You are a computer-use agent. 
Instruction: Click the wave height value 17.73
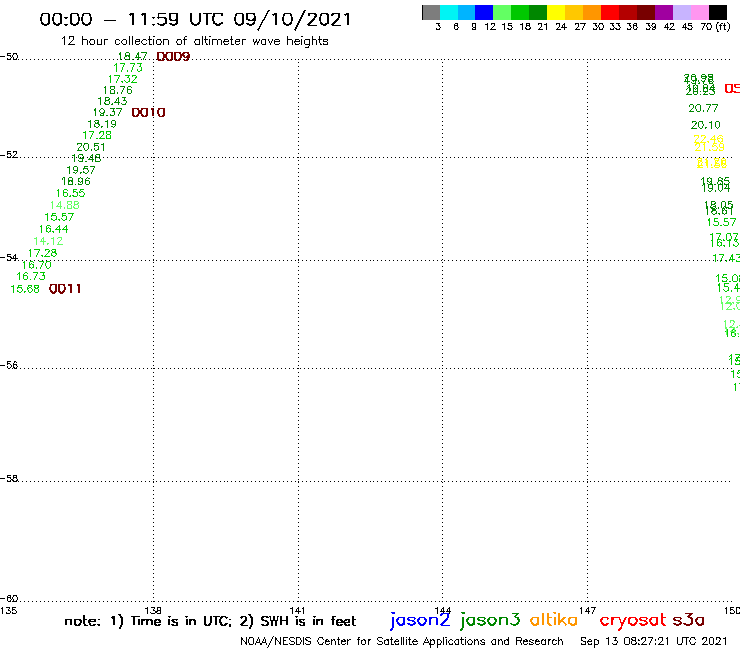tap(127, 68)
